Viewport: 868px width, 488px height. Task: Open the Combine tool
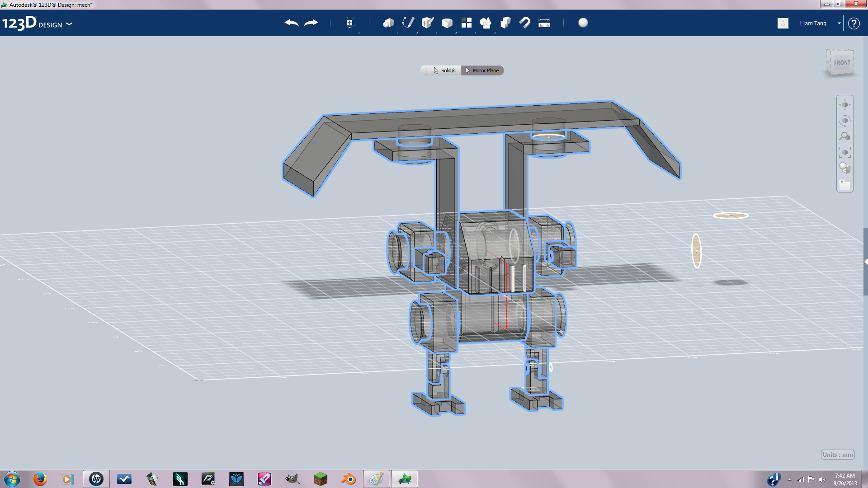click(x=505, y=23)
